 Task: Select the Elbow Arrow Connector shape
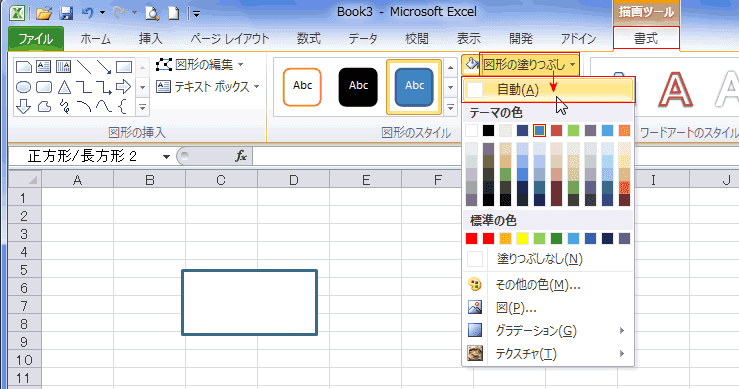[104, 87]
